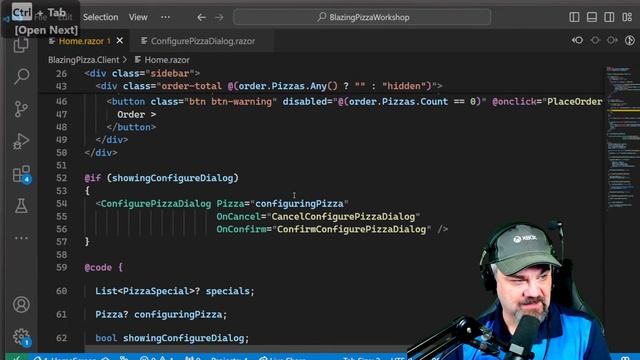
Task: Toggle the bottom panel layout icon
Action: click(592, 17)
